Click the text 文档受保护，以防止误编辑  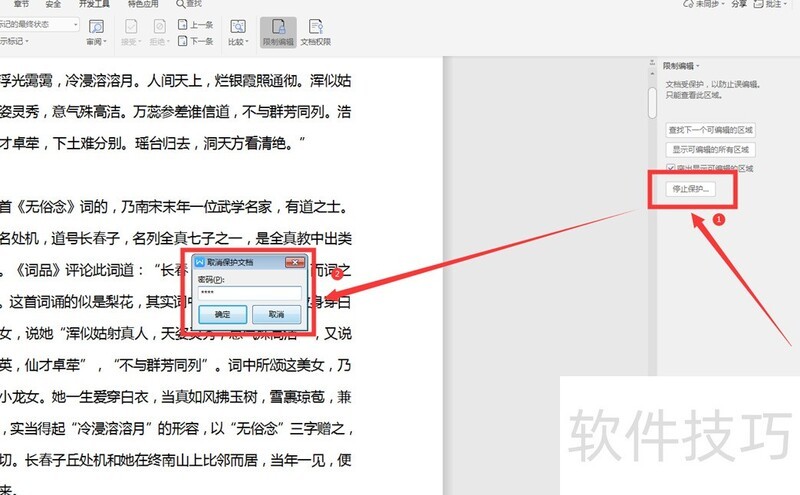[x=713, y=84]
